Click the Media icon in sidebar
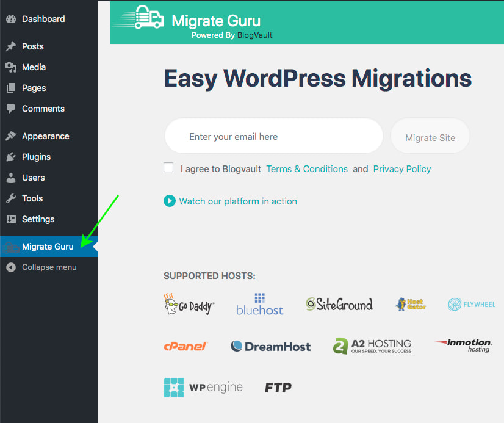Image resolution: width=504 pixels, height=423 pixels. click(11, 67)
